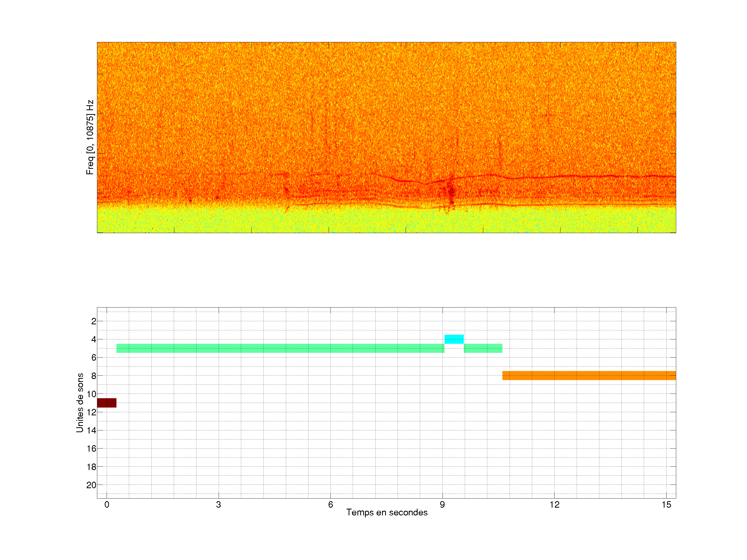This screenshot has width=747, height=560.
Task: Click the x-axis tick label 9
Action: (x=442, y=505)
